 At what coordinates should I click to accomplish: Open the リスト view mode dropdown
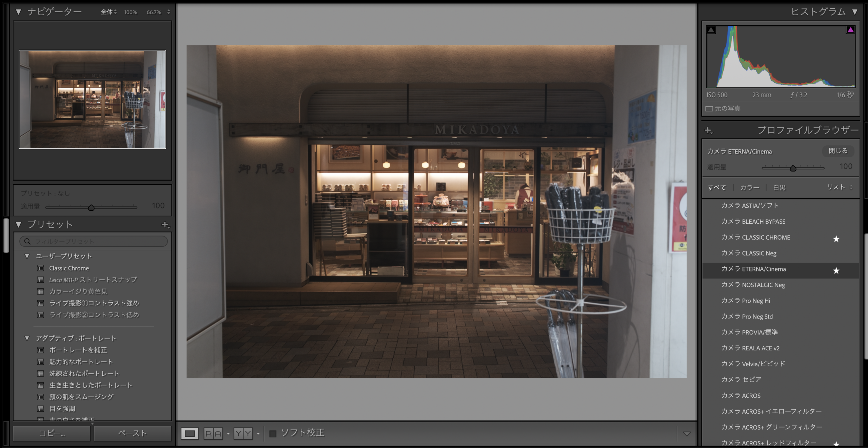tap(840, 187)
